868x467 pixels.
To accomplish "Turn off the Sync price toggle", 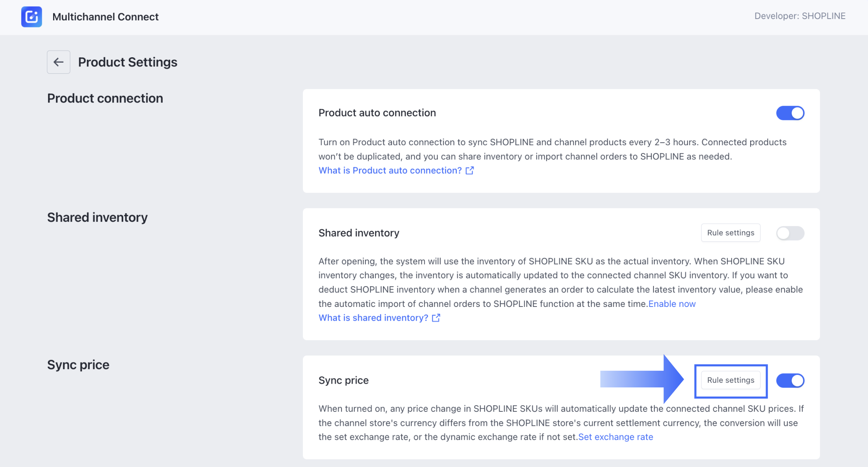I will [x=790, y=380].
